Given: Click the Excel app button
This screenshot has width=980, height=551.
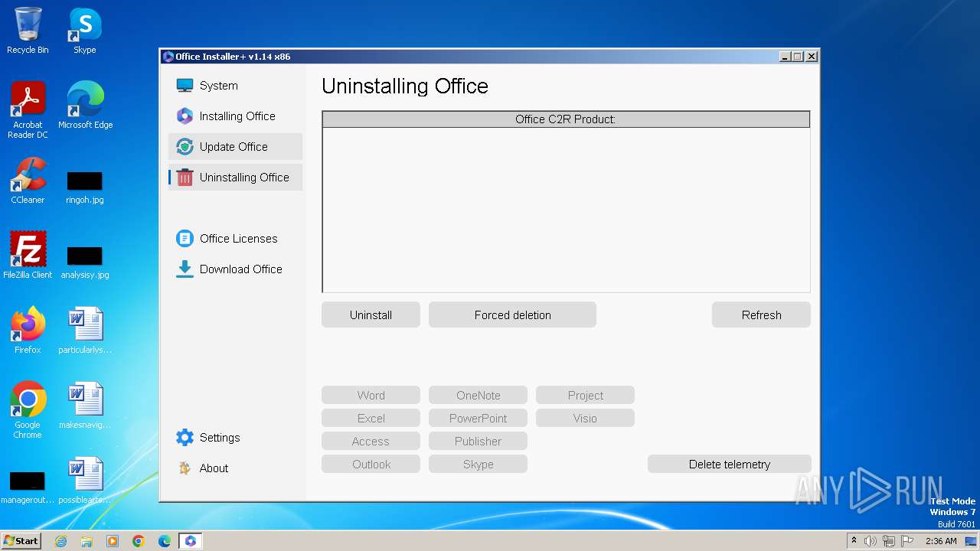Looking at the screenshot, I should [371, 419].
